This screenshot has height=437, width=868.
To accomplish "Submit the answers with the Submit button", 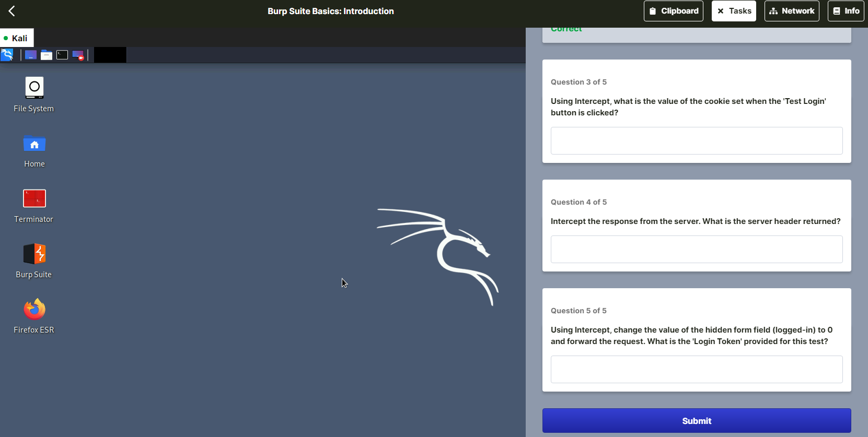I will (697, 421).
